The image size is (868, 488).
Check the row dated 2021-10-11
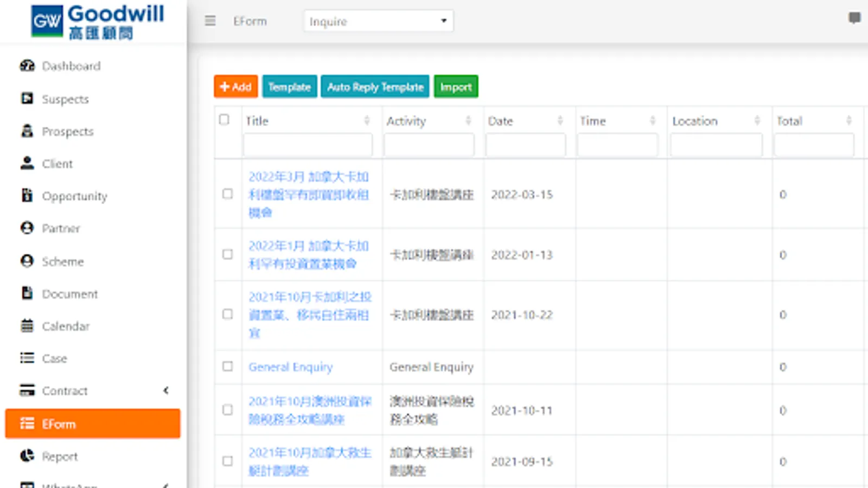[x=228, y=410]
